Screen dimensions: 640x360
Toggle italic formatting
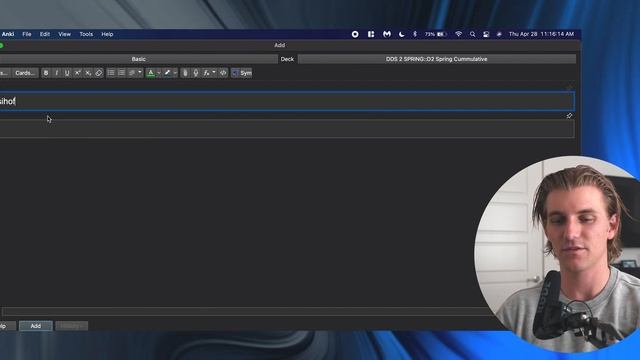click(x=56, y=73)
